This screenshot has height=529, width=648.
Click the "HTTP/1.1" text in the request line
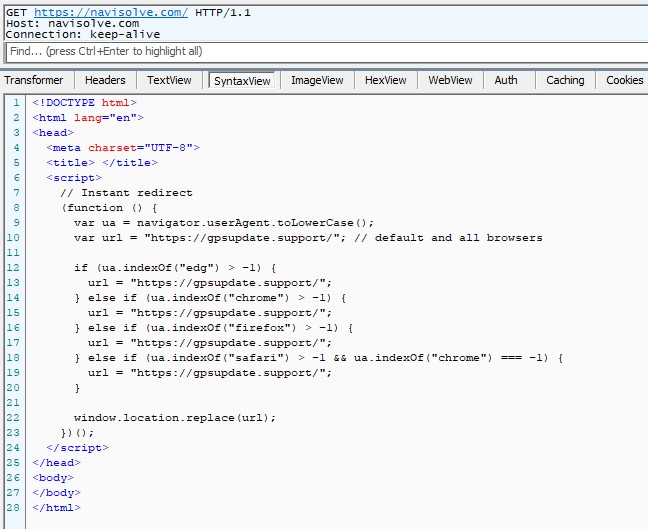(x=223, y=12)
